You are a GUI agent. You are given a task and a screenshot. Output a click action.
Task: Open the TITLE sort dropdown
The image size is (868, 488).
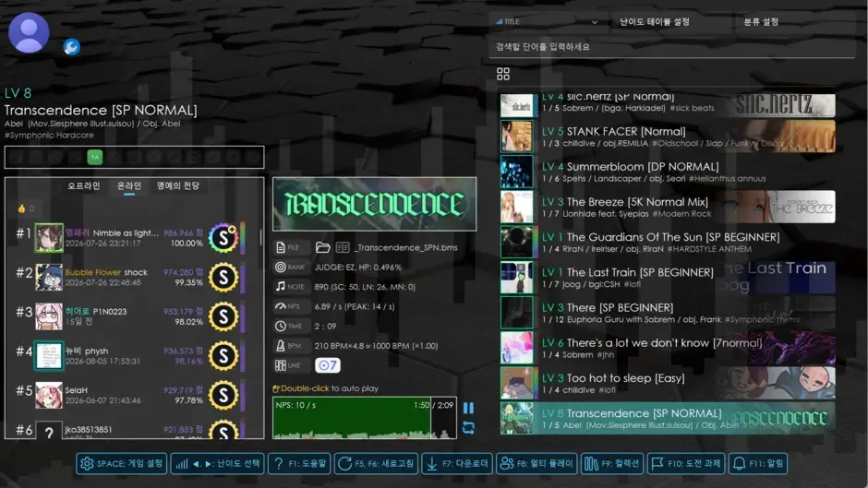click(x=548, y=21)
